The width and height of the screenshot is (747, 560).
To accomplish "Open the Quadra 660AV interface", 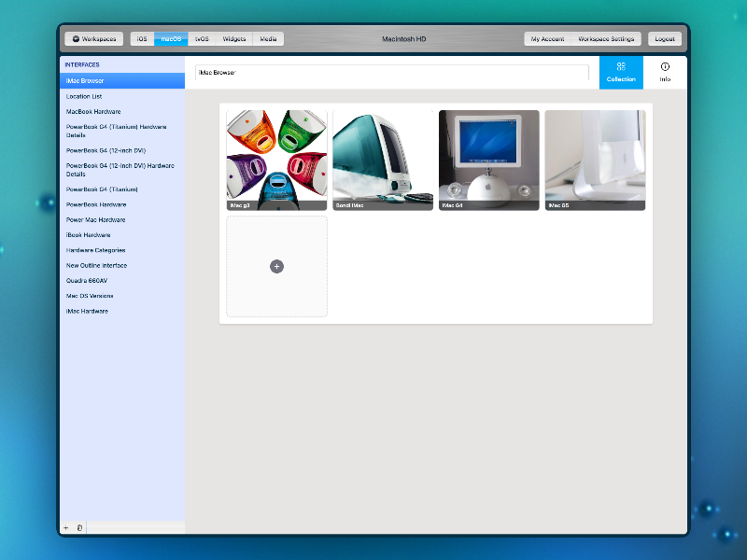I will (86, 280).
